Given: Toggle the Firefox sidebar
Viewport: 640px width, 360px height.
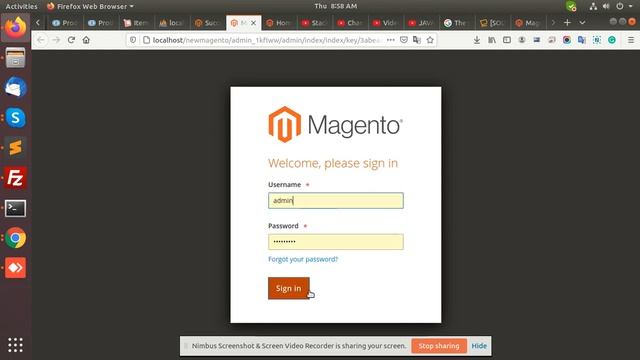Looking at the screenshot, I should pyautogui.click(x=507, y=40).
